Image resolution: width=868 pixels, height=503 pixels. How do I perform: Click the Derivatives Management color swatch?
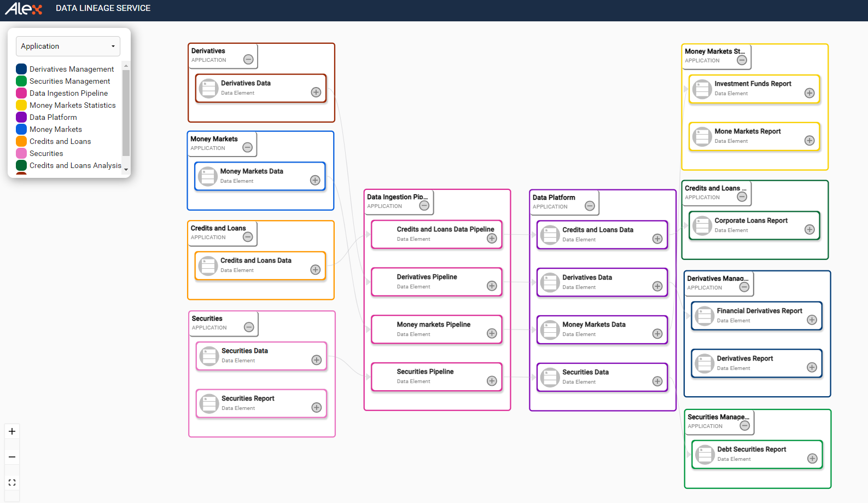21,69
